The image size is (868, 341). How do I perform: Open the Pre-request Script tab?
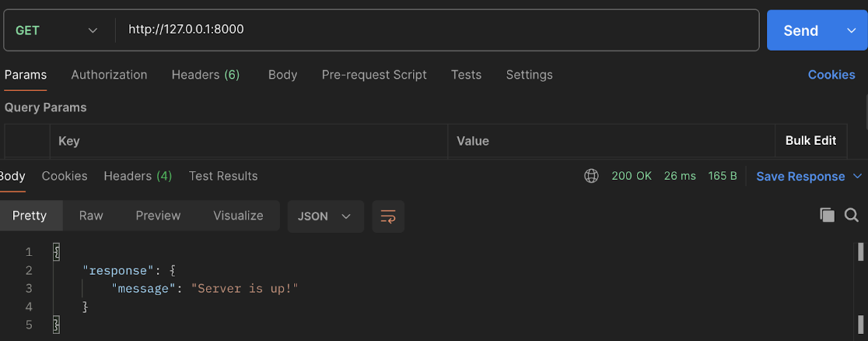tap(374, 75)
